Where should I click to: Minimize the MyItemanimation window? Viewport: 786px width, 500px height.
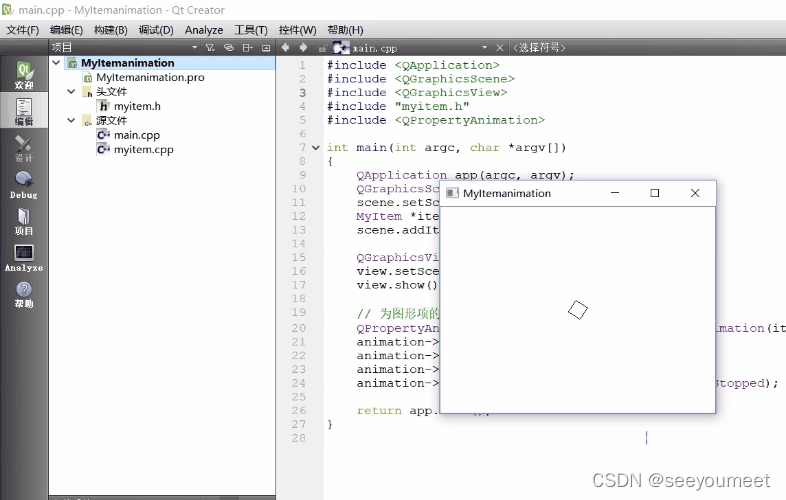[x=615, y=193]
